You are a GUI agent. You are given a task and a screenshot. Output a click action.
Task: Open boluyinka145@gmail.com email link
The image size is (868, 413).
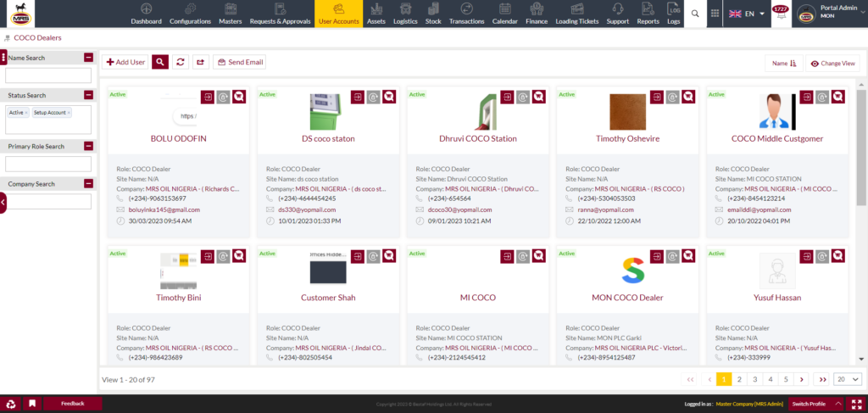coord(164,209)
